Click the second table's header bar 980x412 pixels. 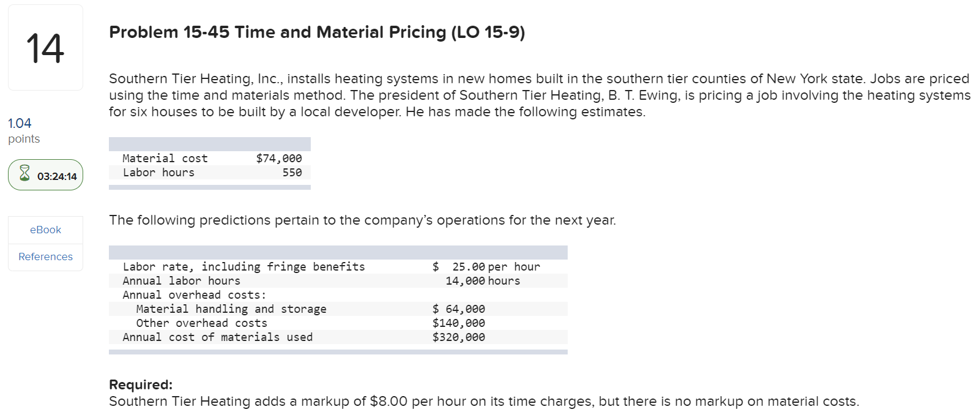tap(338, 252)
